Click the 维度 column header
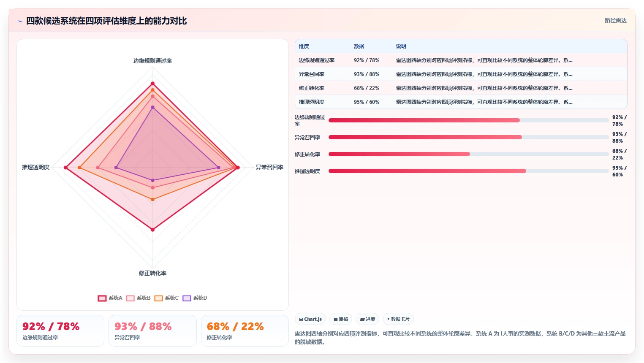 pyautogui.click(x=304, y=46)
